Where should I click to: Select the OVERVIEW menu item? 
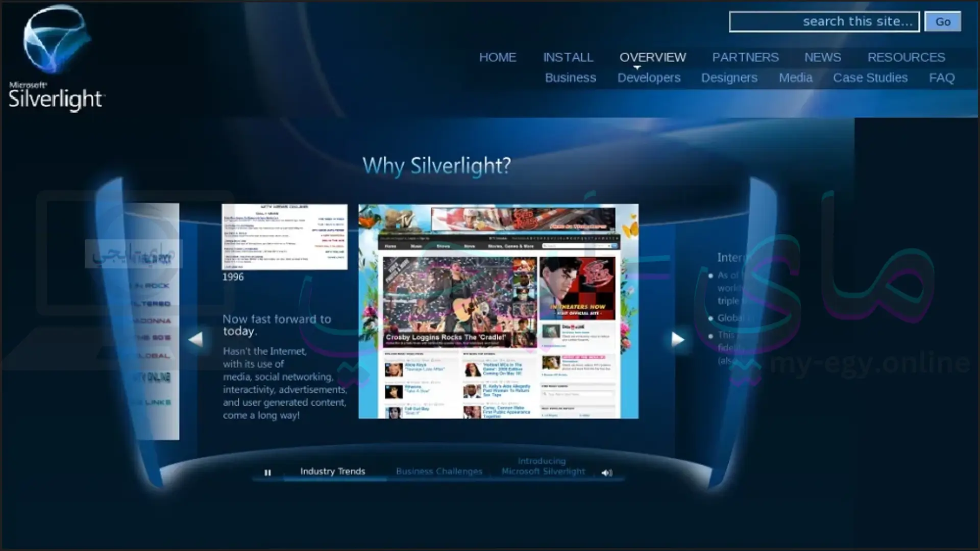(x=653, y=57)
